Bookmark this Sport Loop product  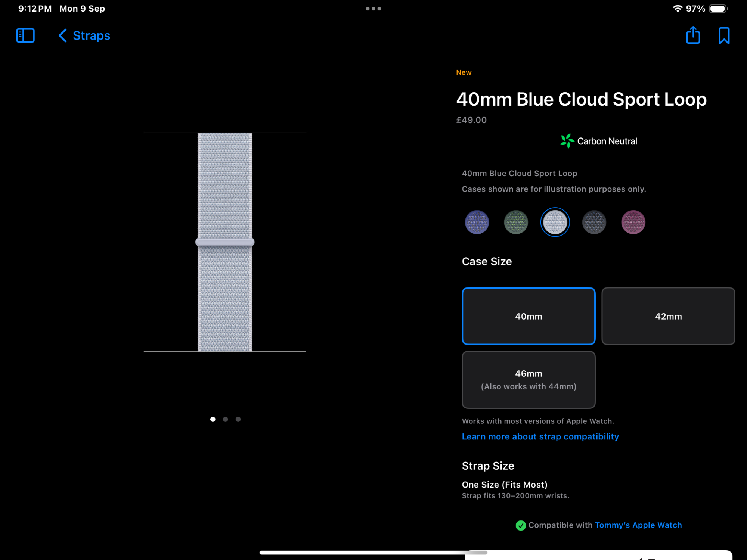point(724,36)
